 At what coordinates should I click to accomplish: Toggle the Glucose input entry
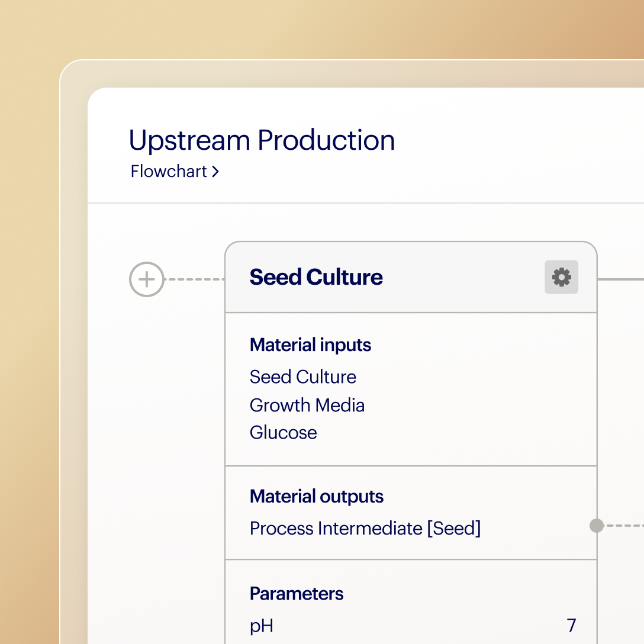click(x=284, y=433)
